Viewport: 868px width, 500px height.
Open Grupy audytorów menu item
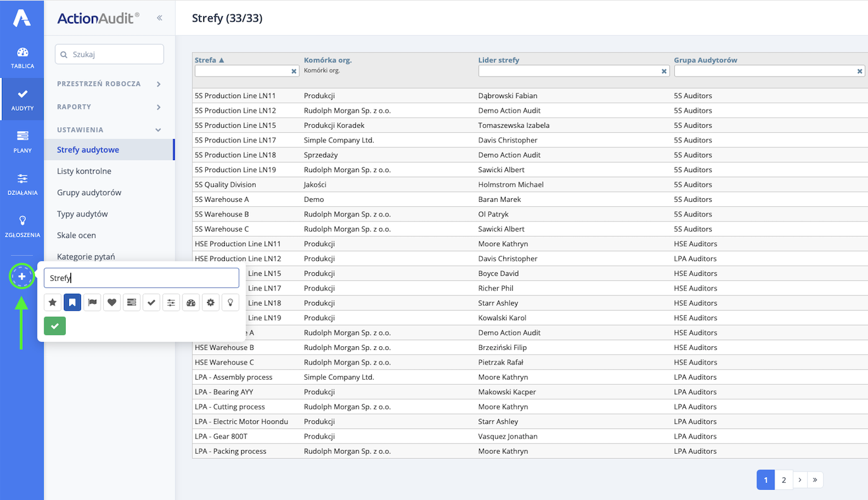tap(89, 192)
